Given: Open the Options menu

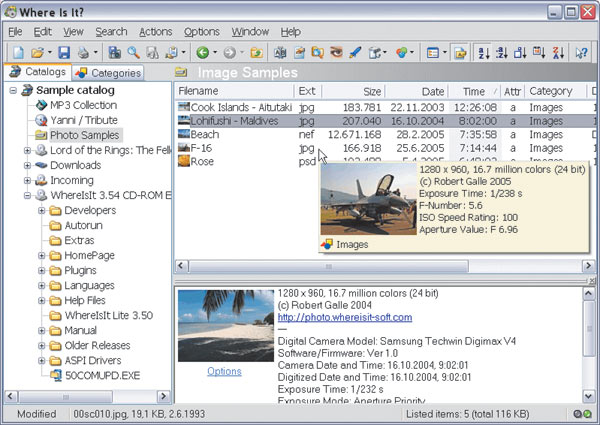Looking at the screenshot, I should [x=201, y=31].
